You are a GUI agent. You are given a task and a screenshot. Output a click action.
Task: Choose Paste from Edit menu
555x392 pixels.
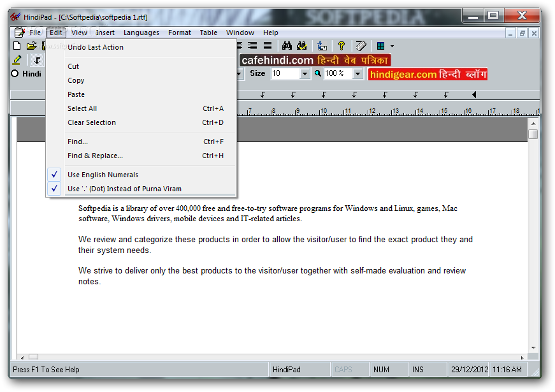click(x=141, y=94)
